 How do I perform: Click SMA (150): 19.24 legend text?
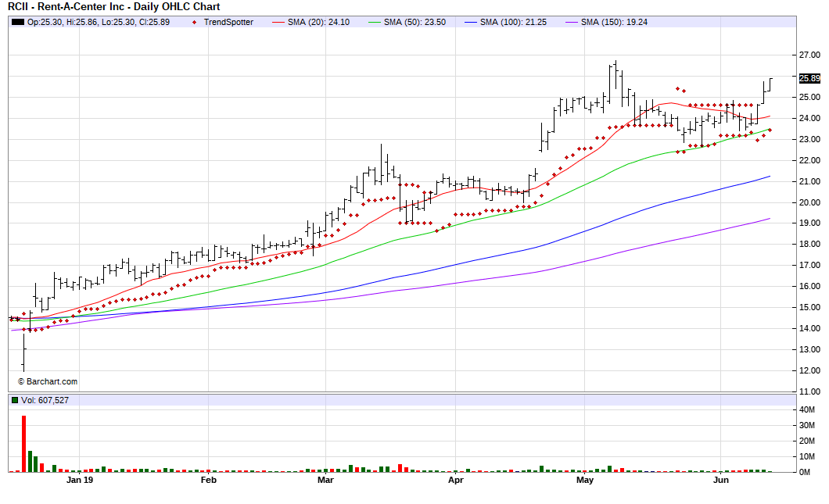point(614,22)
